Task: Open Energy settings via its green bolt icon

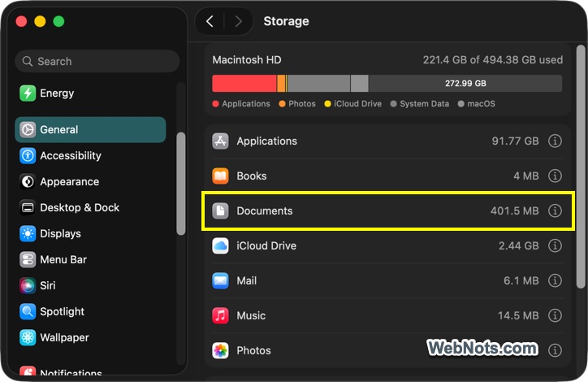Action: point(28,93)
